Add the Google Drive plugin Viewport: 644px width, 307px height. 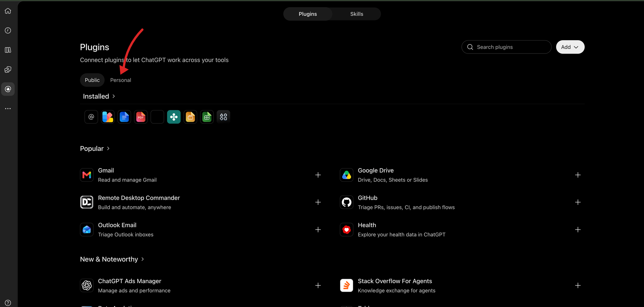pyautogui.click(x=578, y=175)
